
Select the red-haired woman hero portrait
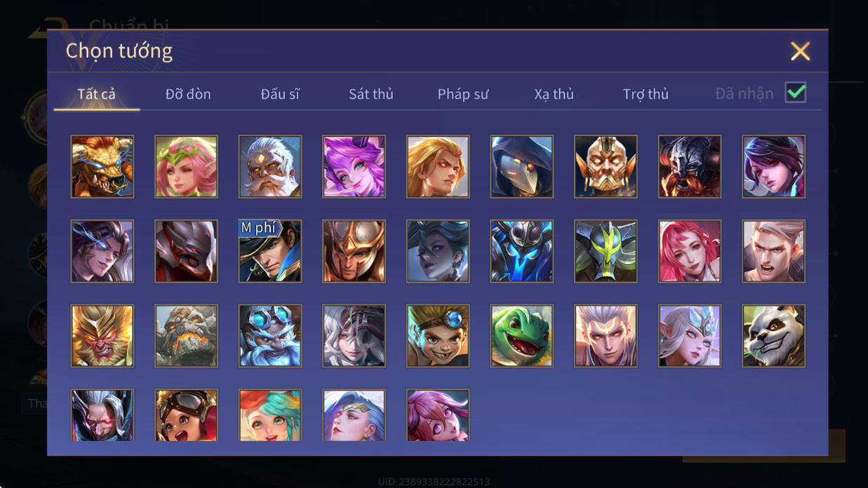[x=689, y=251]
